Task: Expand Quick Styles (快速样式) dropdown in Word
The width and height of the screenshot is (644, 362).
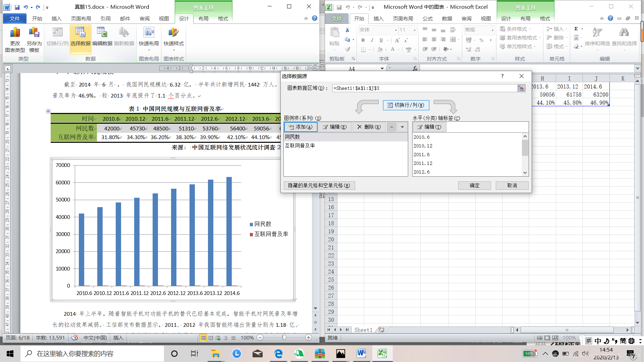Action: [x=173, y=50]
